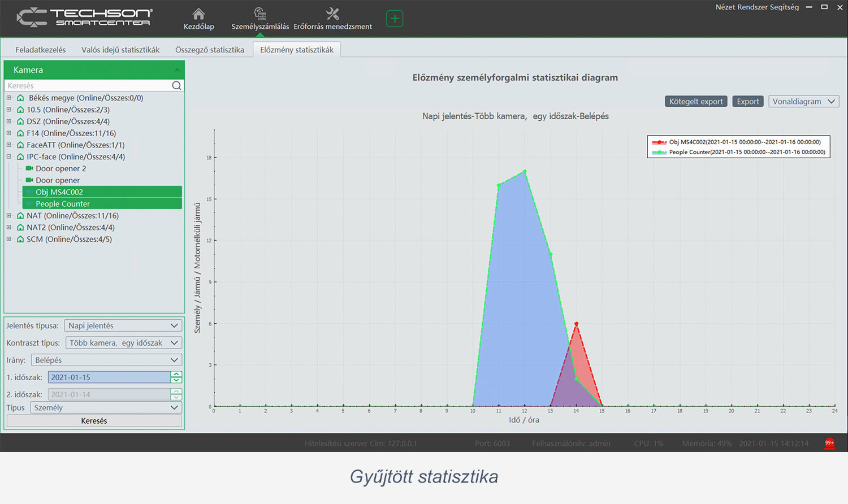Screen dimensions: 848x504
Task: Select the Door opener 2 camera
Action: (60, 168)
